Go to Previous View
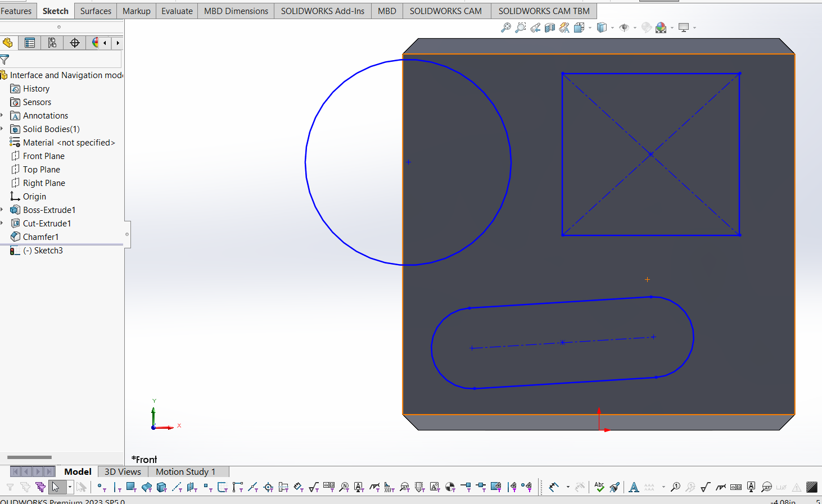This screenshot has height=504, width=822. pos(535,28)
